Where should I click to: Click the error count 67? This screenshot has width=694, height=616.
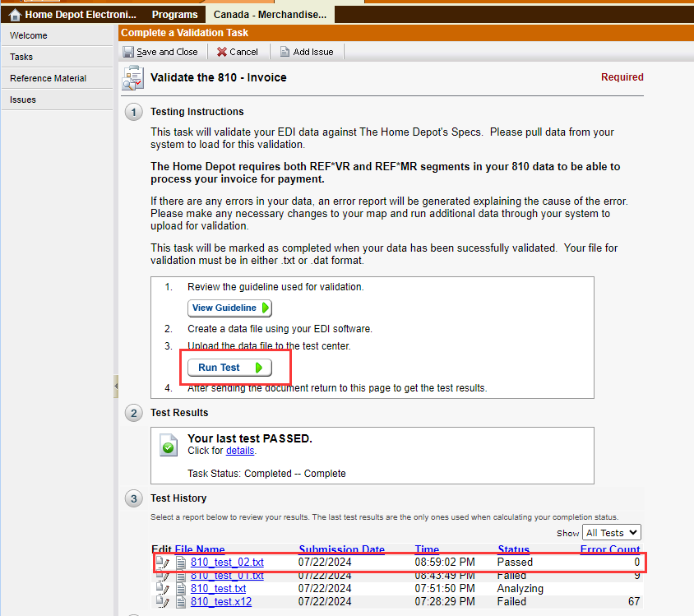point(634,602)
